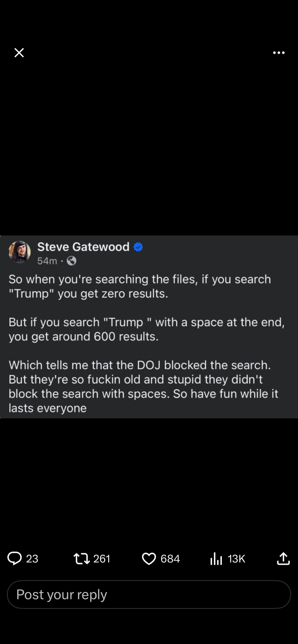Tap the line mentioning around 600 results

(84, 336)
